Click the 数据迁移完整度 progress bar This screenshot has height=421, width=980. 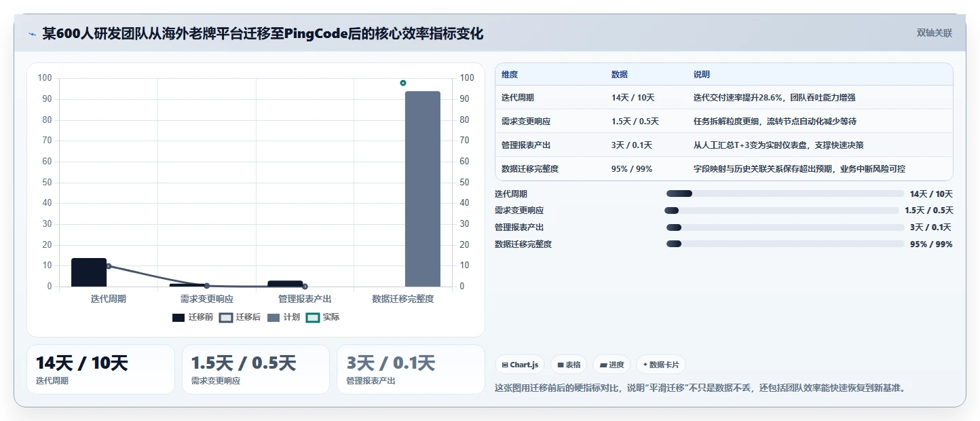tap(785, 244)
